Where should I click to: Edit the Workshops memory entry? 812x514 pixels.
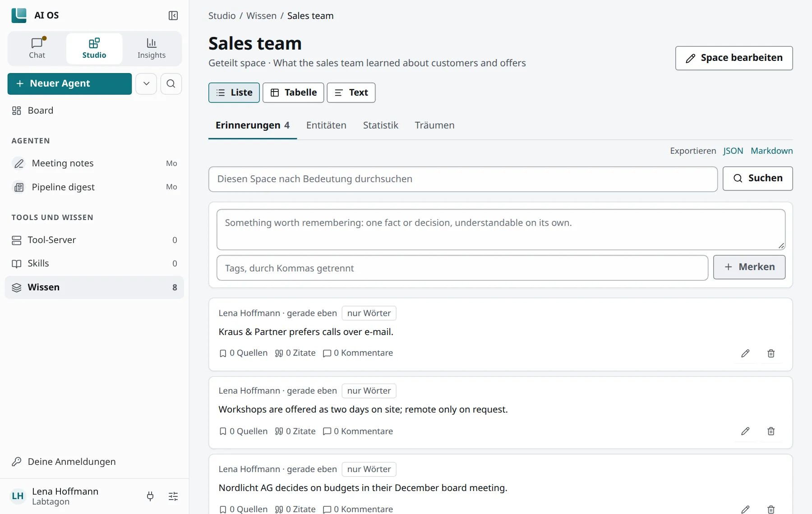(745, 431)
